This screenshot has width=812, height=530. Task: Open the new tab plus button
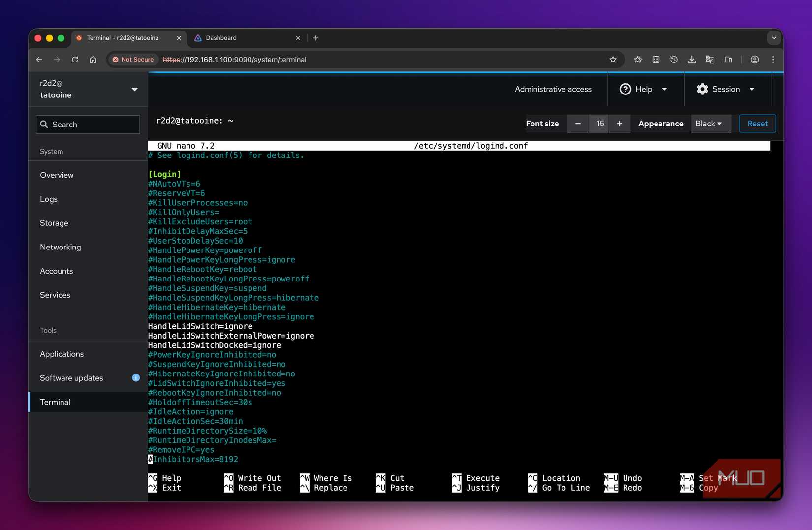pos(316,38)
